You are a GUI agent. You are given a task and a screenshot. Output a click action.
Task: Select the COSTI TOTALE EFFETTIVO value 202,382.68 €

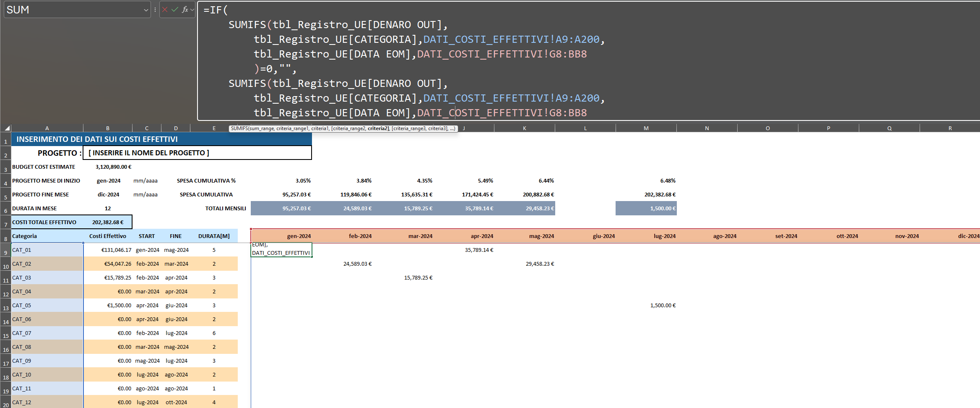coord(108,222)
